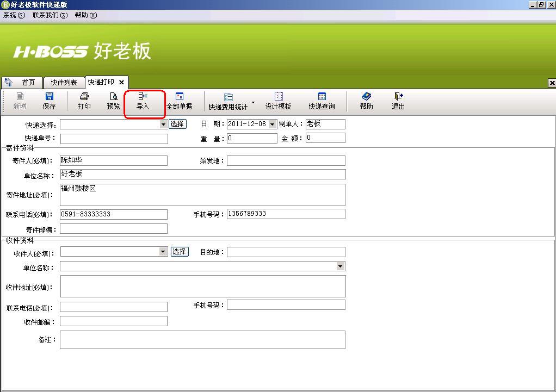Image resolution: width=556 pixels, height=392 pixels.
Task: Print using the 打印 toolbar icon
Action: [84, 96]
